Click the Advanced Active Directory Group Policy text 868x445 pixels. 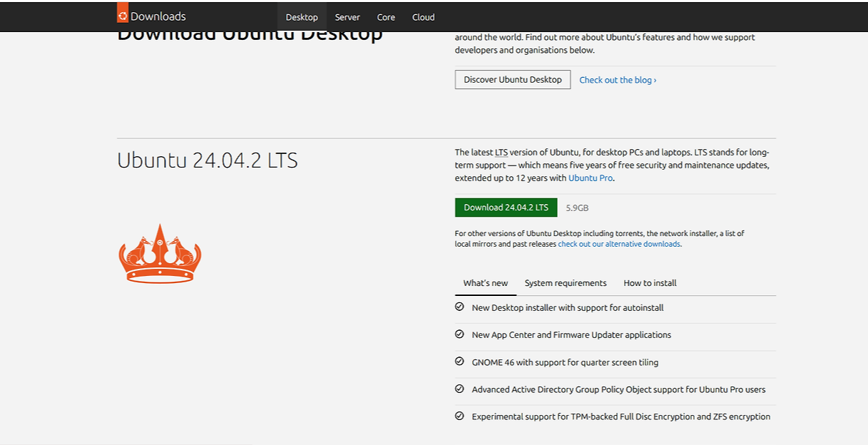(618, 389)
